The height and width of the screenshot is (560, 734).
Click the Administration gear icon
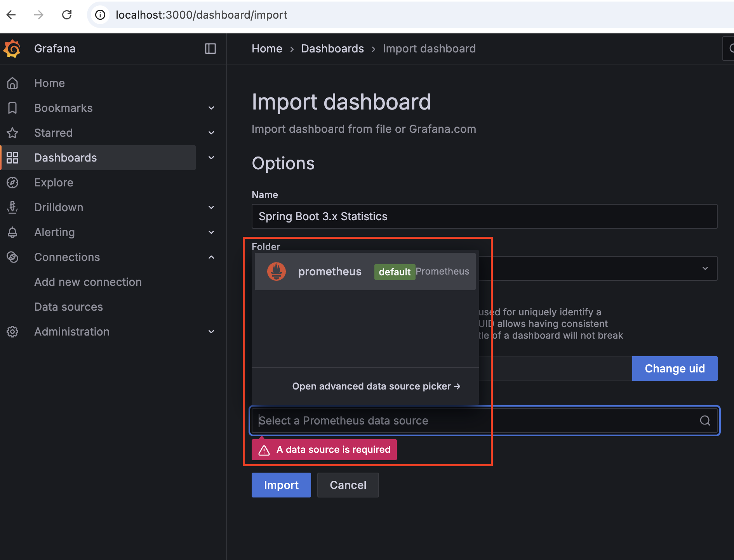tap(12, 332)
